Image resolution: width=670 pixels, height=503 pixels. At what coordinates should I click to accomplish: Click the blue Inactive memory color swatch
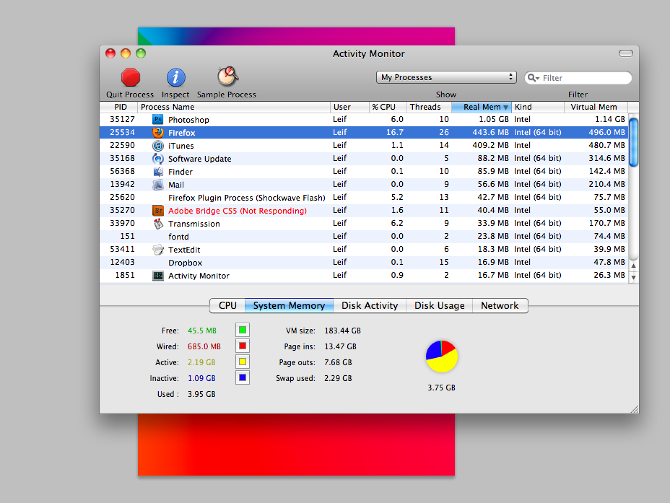coord(242,378)
